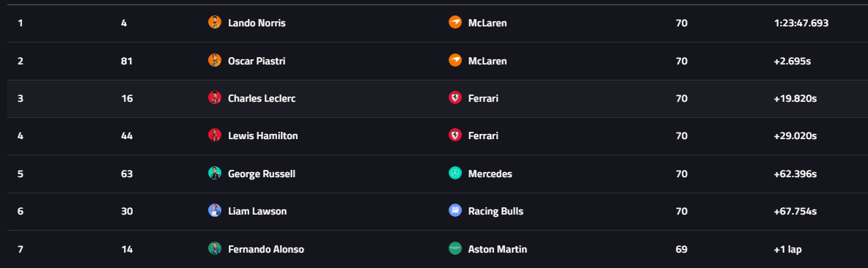Screen dimensions: 868x268
Task: Open George Russell driver name link
Action: (262, 174)
